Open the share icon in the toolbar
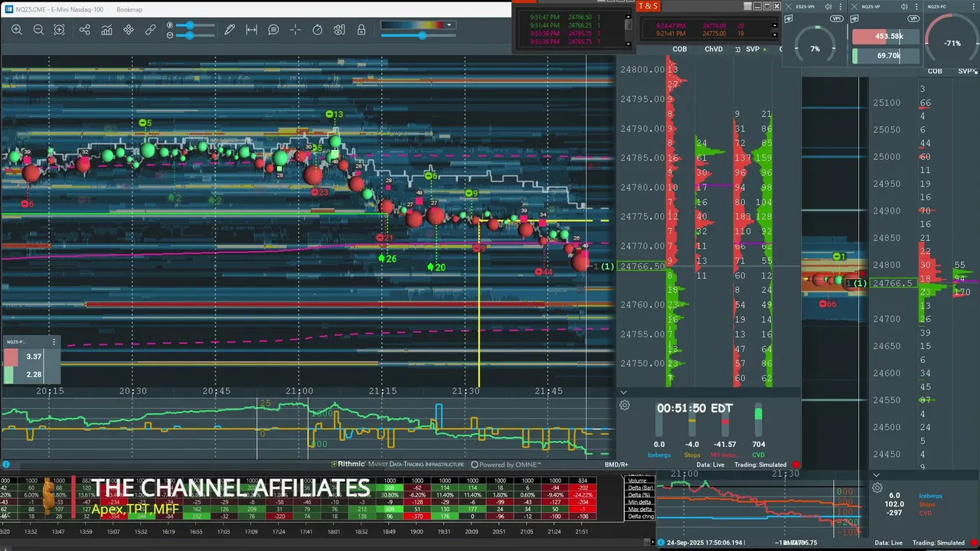The width and height of the screenshot is (980, 551). (85, 30)
